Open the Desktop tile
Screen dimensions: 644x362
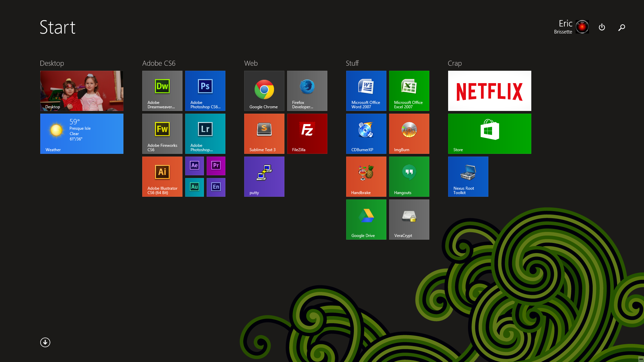pos(82,91)
